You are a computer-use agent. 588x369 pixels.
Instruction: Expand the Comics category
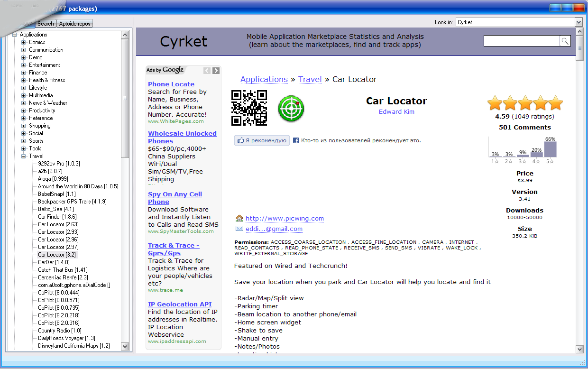click(24, 42)
